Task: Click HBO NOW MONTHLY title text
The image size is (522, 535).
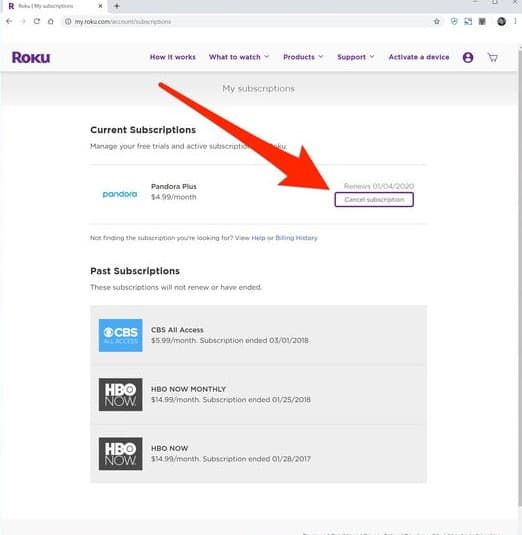Action: coord(188,389)
